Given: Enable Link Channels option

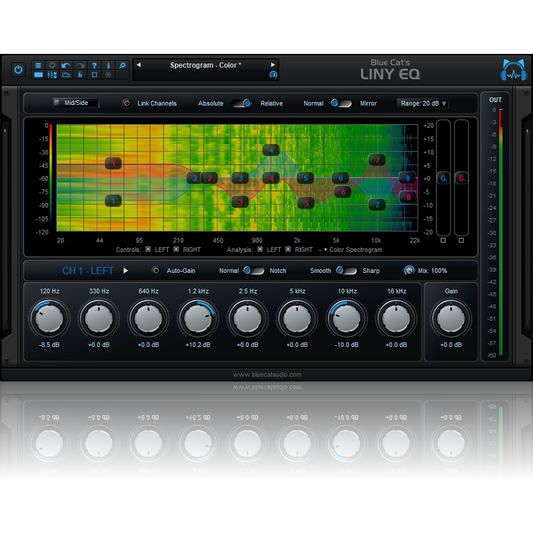Looking at the screenshot, I should (x=127, y=103).
